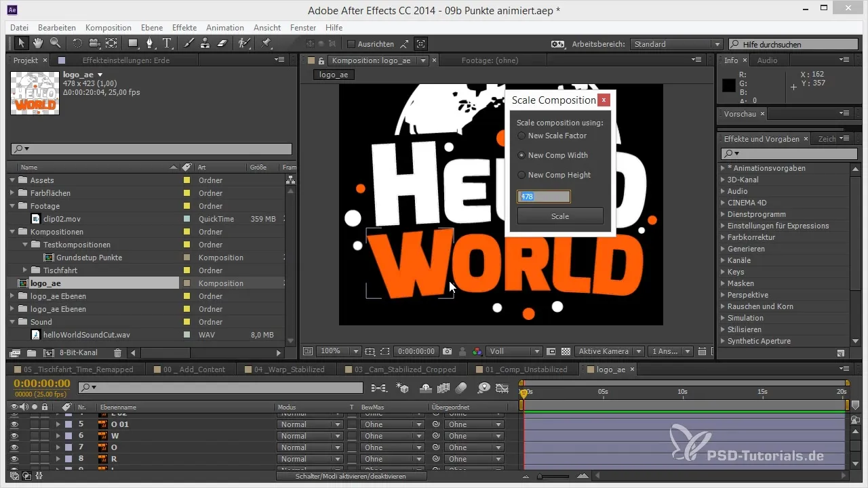
Task: Click the interpret footage icon in Project footer
Action: tap(14, 352)
